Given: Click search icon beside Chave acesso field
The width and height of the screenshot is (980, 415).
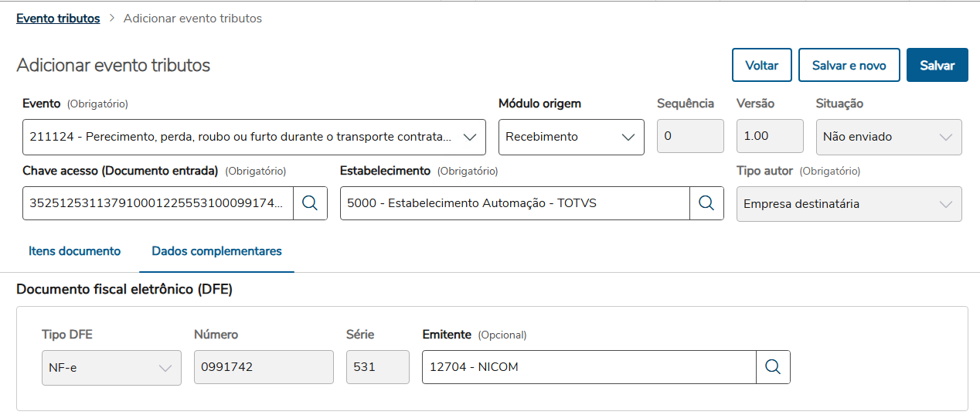Looking at the screenshot, I should click(x=310, y=203).
